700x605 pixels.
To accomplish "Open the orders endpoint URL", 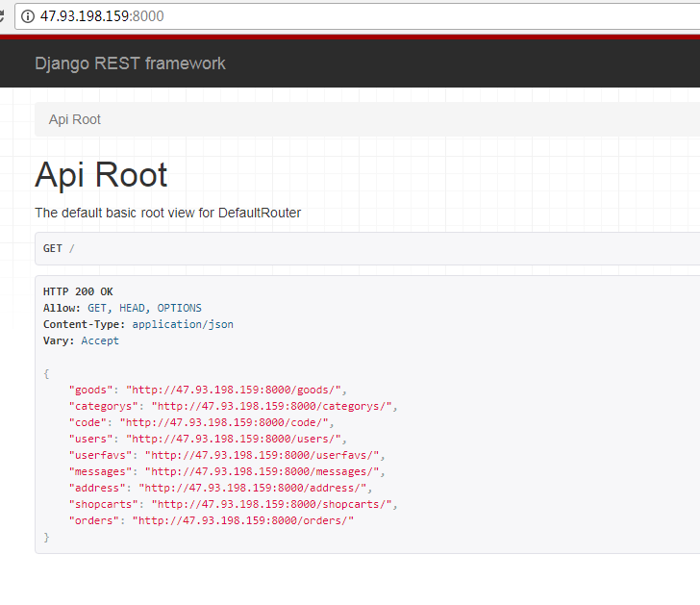I will pos(243,520).
